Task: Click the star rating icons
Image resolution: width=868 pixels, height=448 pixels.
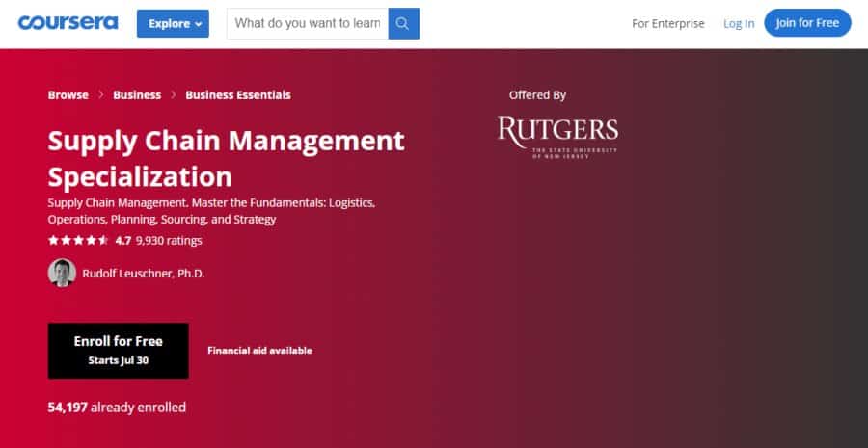Action: point(78,241)
